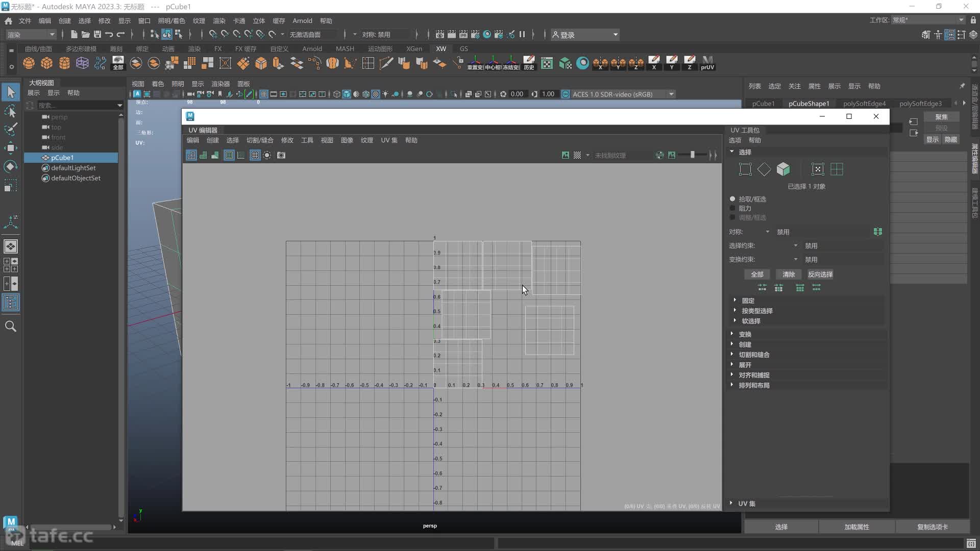Switch to the 多边形建模 shelf tab

coord(81,49)
